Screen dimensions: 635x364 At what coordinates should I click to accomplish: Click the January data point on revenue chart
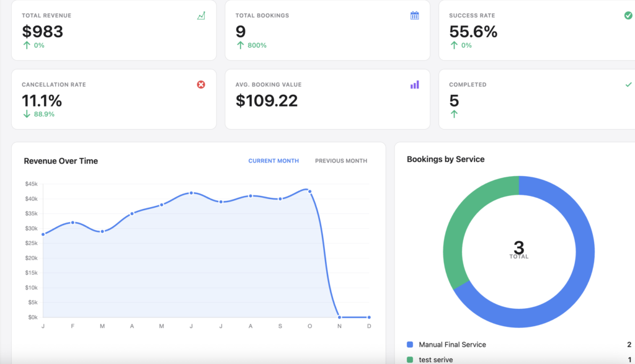(43, 234)
